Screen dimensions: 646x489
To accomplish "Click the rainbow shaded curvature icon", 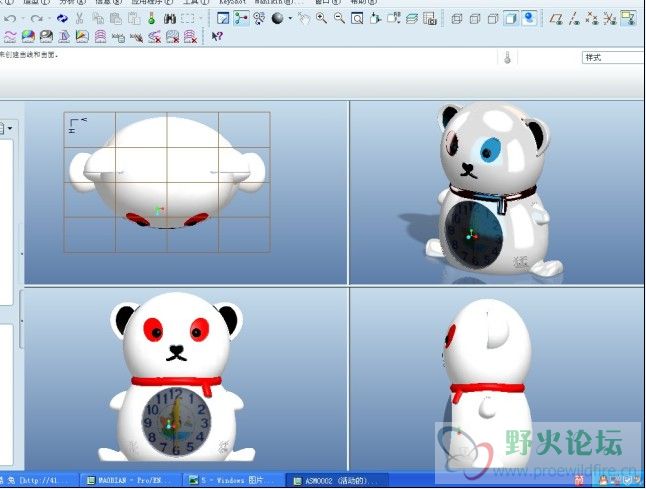I will [28, 37].
